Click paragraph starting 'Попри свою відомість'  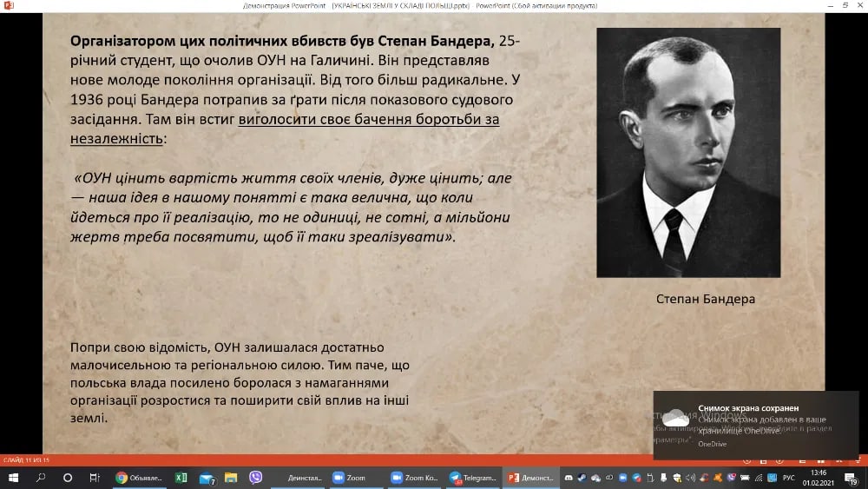click(x=240, y=383)
